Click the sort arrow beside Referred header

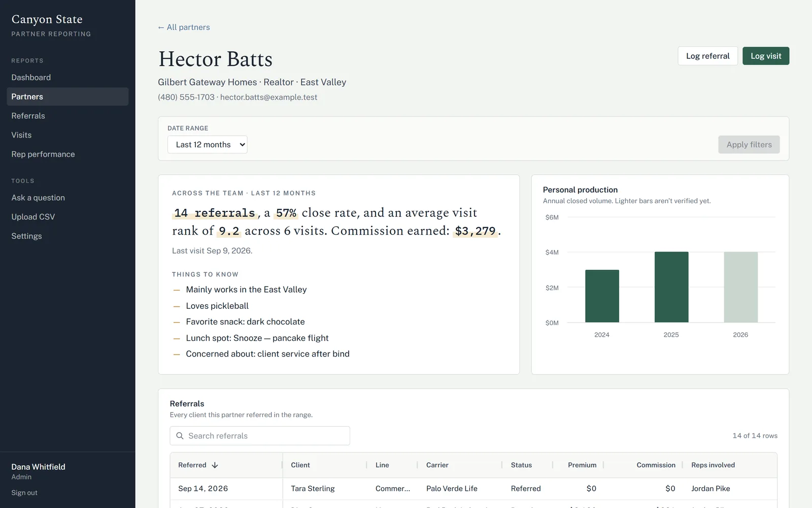(215, 465)
